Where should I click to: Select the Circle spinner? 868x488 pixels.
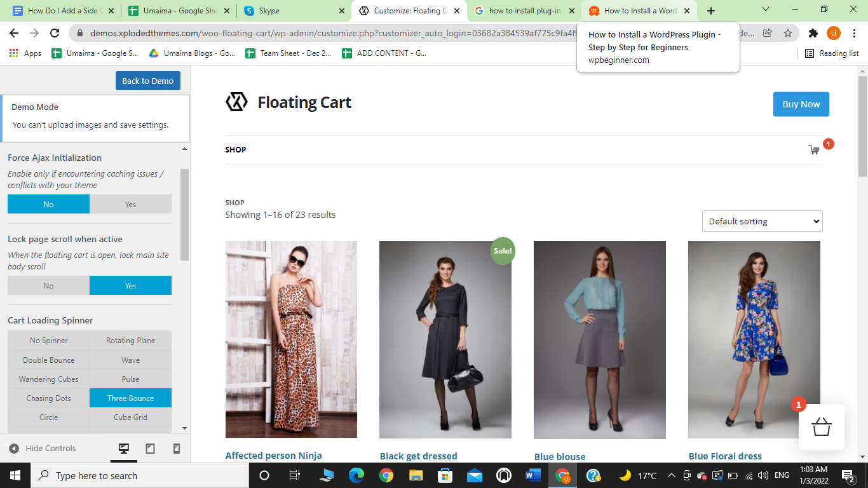click(x=48, y=417)
